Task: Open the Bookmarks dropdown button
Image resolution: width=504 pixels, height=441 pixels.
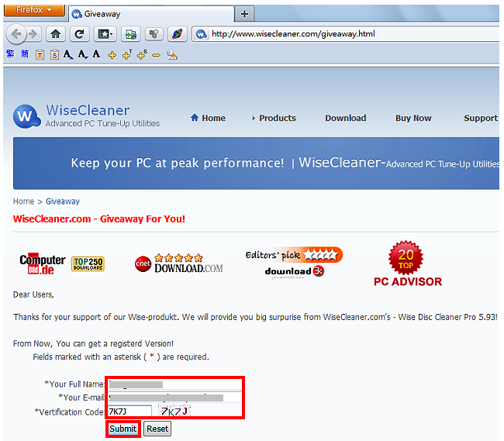Action: click(x=105, y=34)
